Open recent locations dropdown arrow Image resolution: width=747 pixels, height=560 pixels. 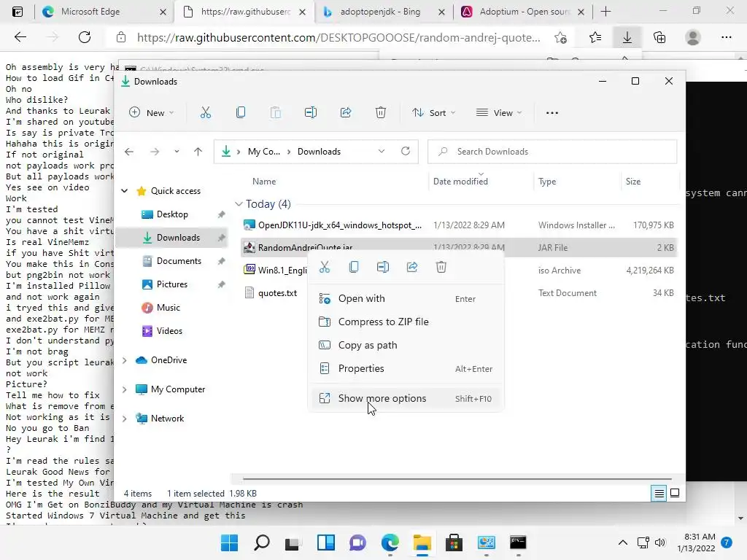coord(177,152)
